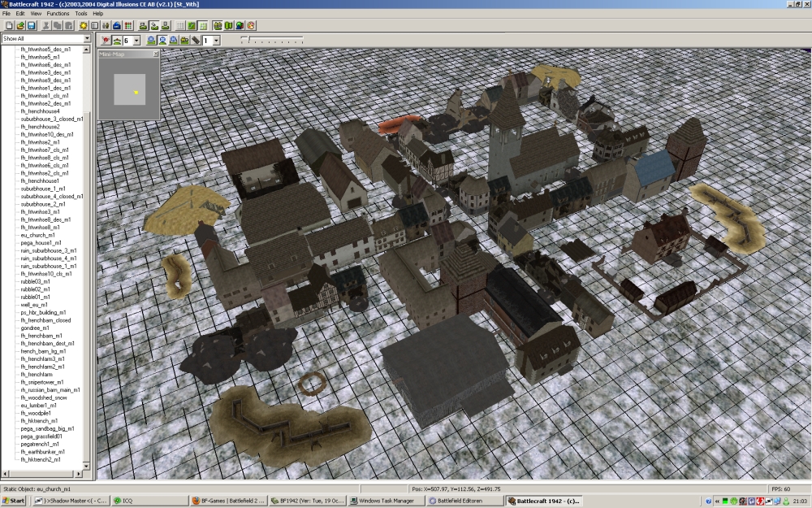Click the greyed-out Copy icon
Screen dimensions: 812x508
(x=57, y=25)
